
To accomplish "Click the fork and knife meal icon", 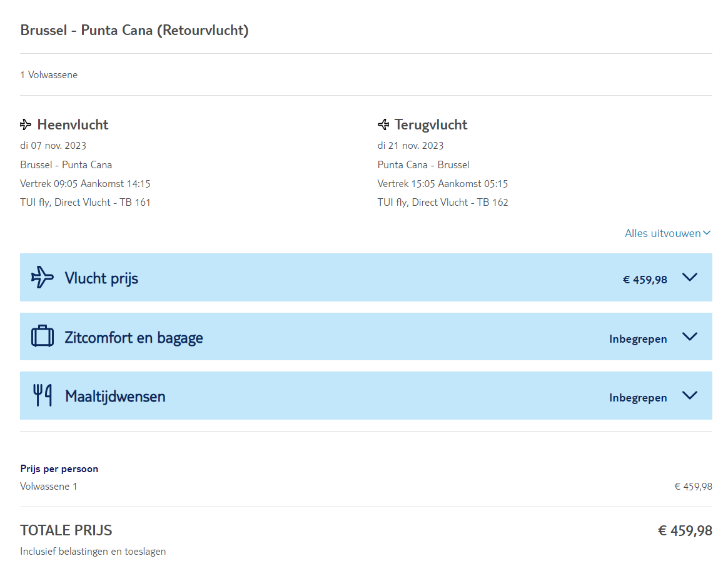I will coord(43,395).
